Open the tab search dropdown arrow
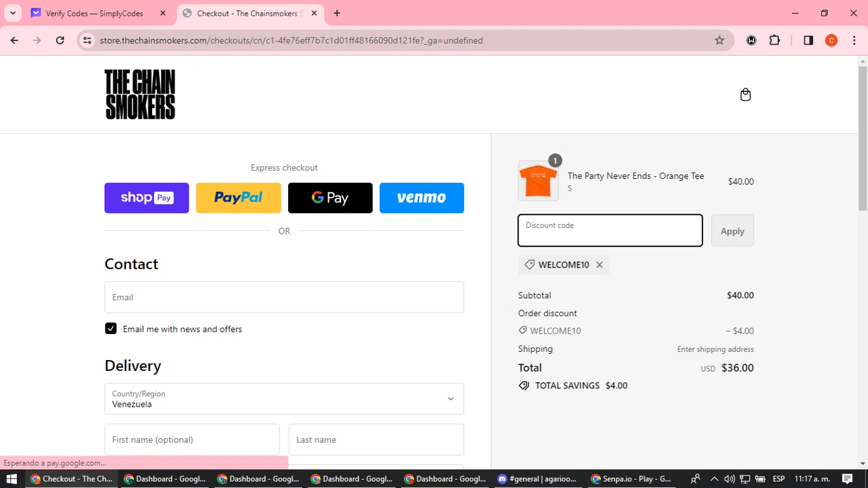The width and height of the screenshot is (868, 488). coord(13,13)
